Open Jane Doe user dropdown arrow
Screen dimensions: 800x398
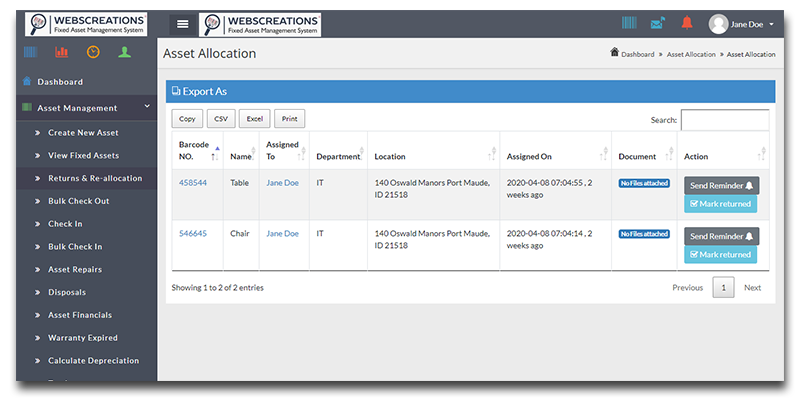(x=771, y=24)
